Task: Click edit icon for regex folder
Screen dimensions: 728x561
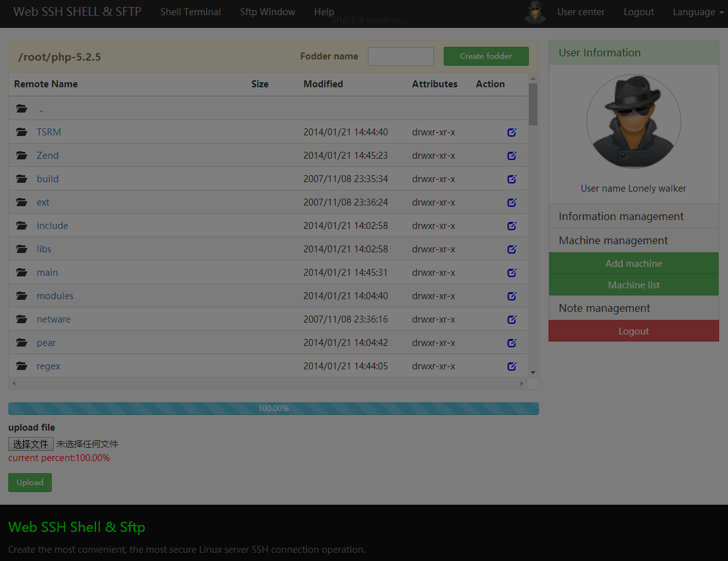Action: point(512,366)
